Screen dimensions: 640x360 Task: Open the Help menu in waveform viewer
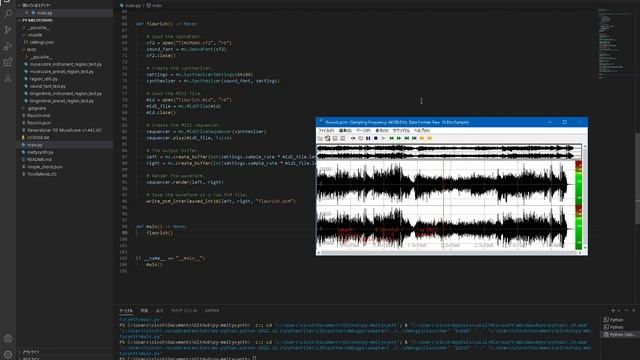point(422,131)
